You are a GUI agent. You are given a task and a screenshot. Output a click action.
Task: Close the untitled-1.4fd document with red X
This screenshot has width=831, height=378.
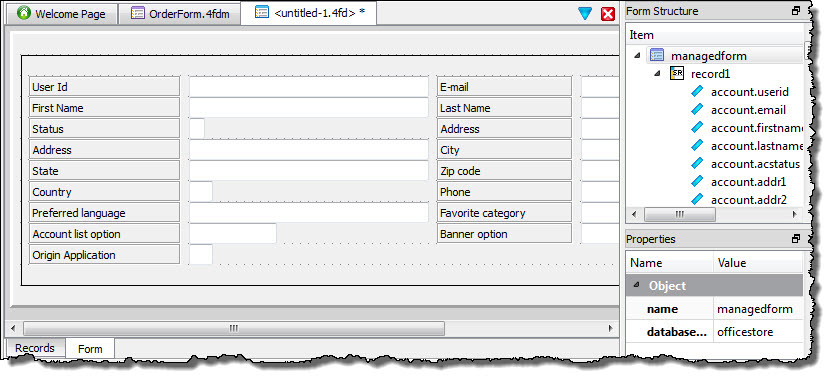(608, 14)
